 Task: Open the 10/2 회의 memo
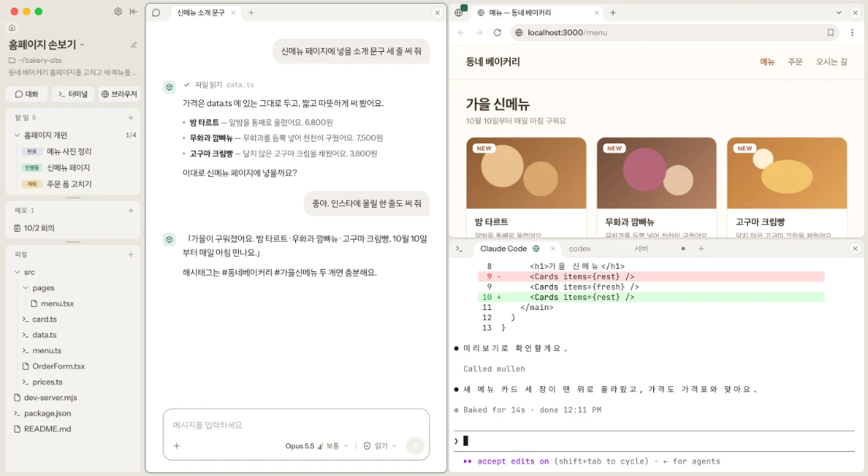point(39,228)
